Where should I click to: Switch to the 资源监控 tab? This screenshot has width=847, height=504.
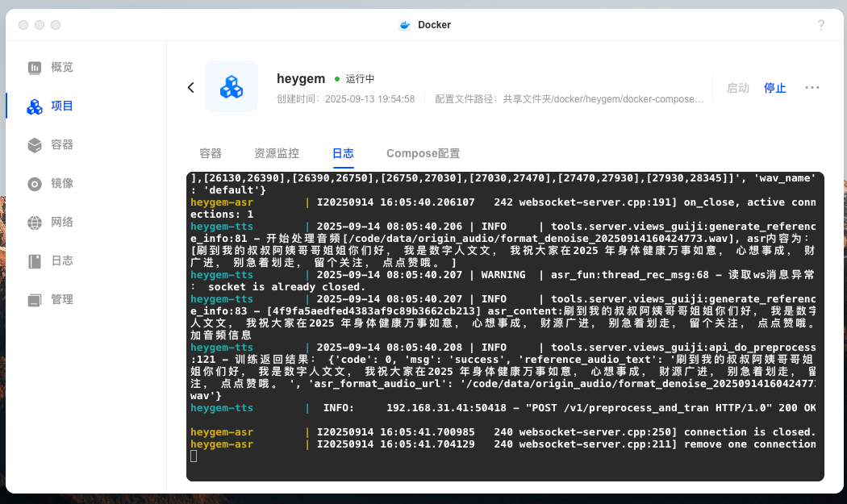(277, 153)
